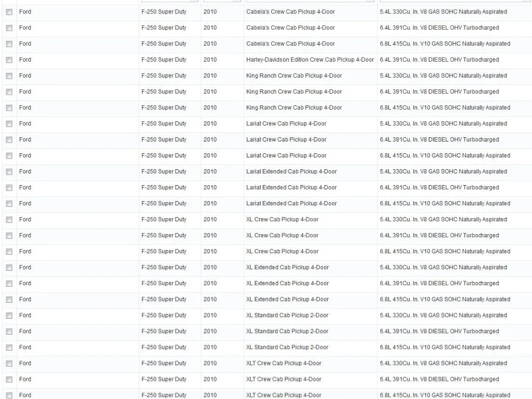Click 'XL Standard Cab Pickup 2-Door' in 5.4L V8 row
Screen dimensions: 532x399
[287, 315]
